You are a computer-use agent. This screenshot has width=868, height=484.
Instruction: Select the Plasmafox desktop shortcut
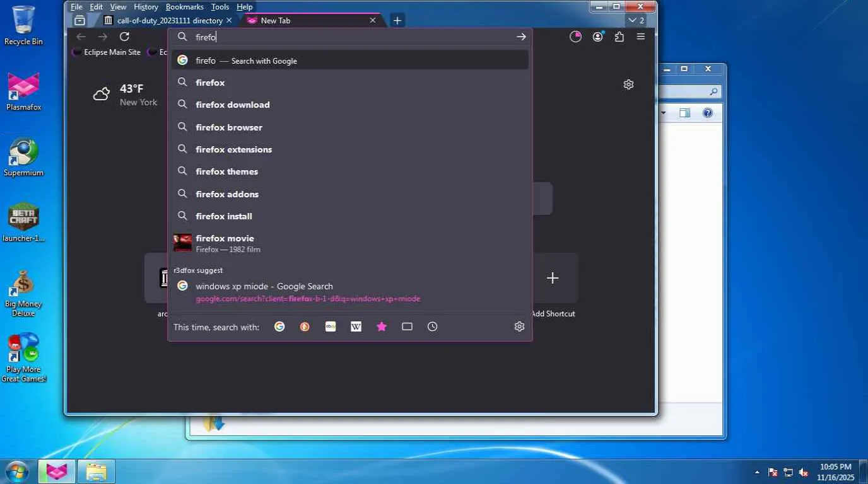pos(23,91)
